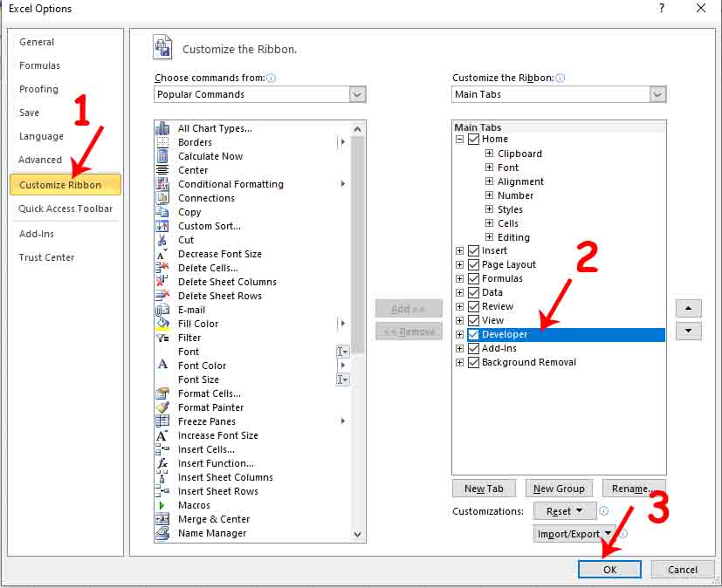Open the General options category
Viewport: 722px width, 588px height.
[37, 42]
